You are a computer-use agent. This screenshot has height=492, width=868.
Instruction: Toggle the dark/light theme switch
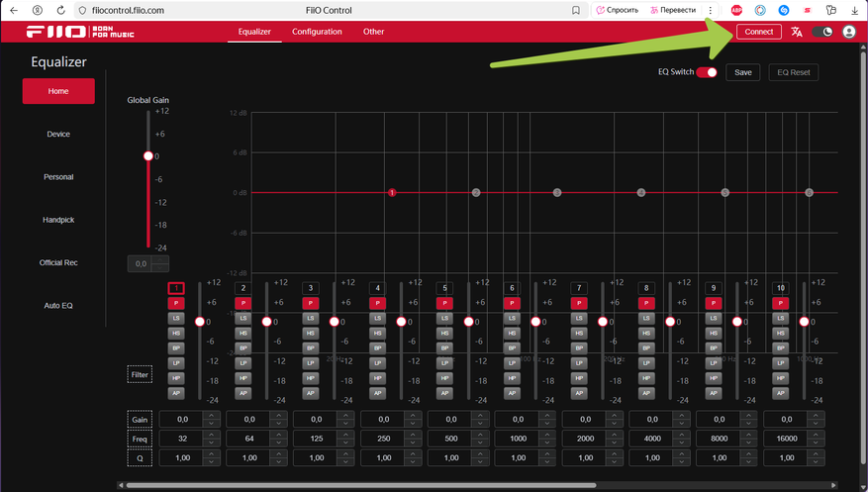[822, 32]
